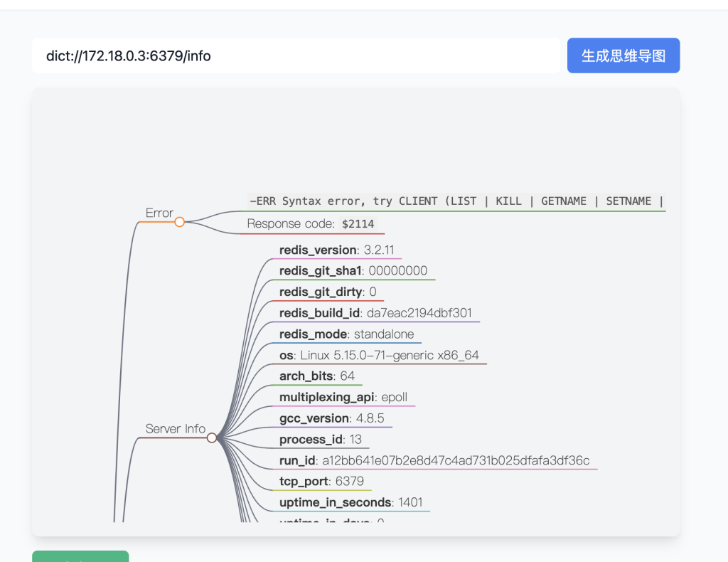This screenshot has width=728, height=562.
Task: Select the tcp_port 6379 node
Action: [321, 482]
